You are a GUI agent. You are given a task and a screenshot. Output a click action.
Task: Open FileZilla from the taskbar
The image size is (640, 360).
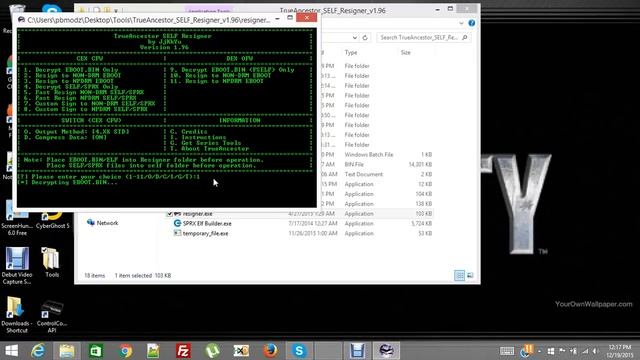183,351
